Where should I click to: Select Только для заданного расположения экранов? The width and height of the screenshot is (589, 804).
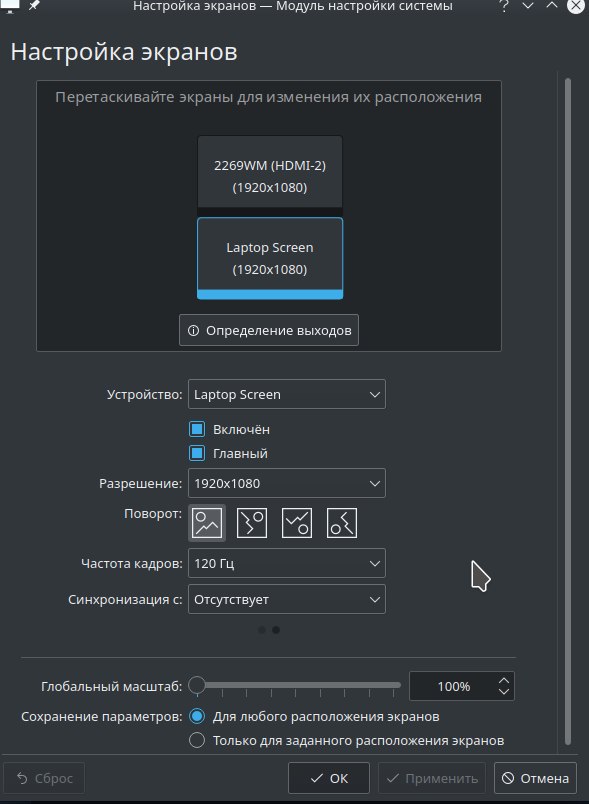coord(197,740)
